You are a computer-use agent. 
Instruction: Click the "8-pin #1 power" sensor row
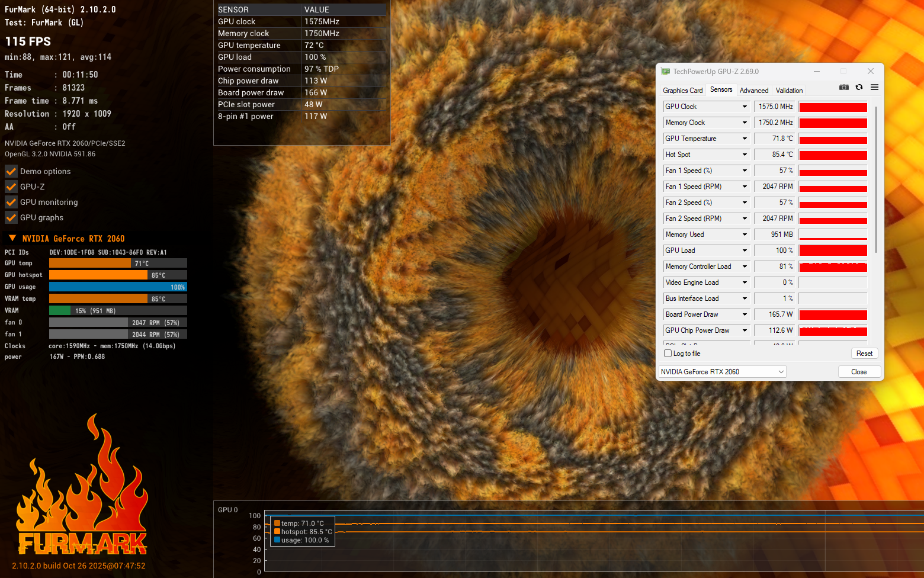tap(301, 116)
